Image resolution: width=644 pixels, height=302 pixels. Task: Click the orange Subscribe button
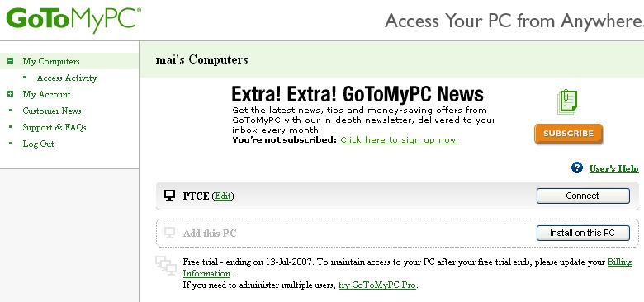coord(568,134)
